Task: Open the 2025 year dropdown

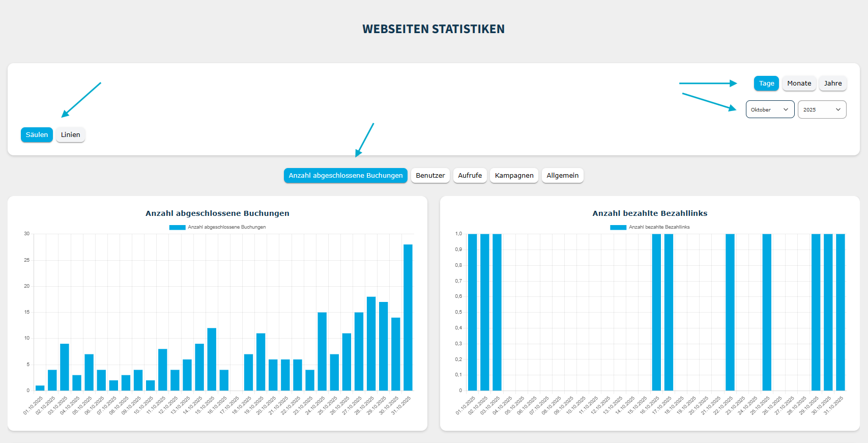Action: [x=821, y=109]
